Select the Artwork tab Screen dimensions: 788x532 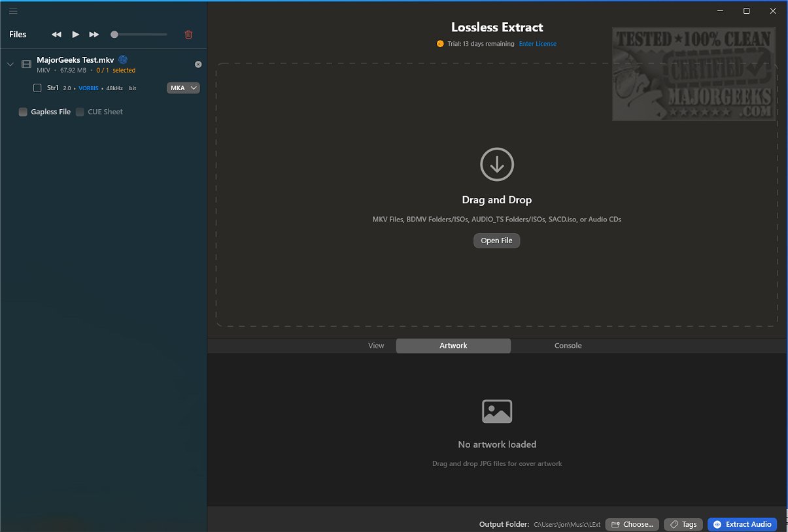pyautogui.click(x=453, y=346)
